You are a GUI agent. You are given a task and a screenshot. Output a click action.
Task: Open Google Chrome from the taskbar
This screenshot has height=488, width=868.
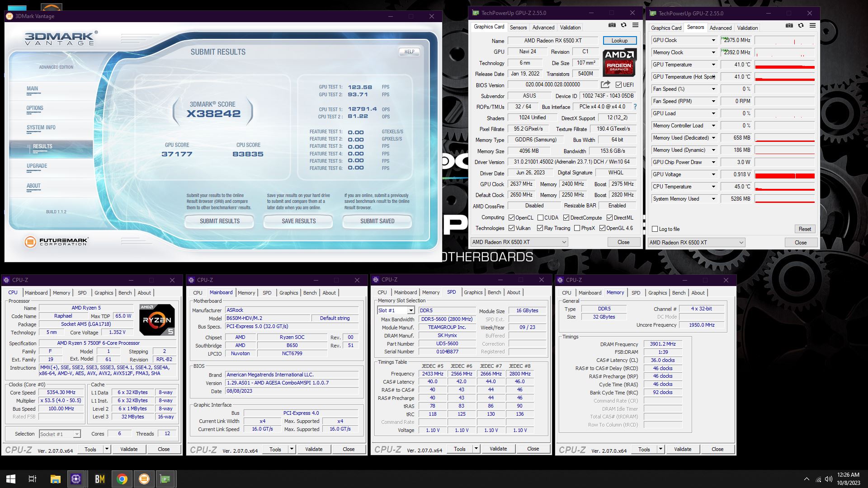[122, 479]
